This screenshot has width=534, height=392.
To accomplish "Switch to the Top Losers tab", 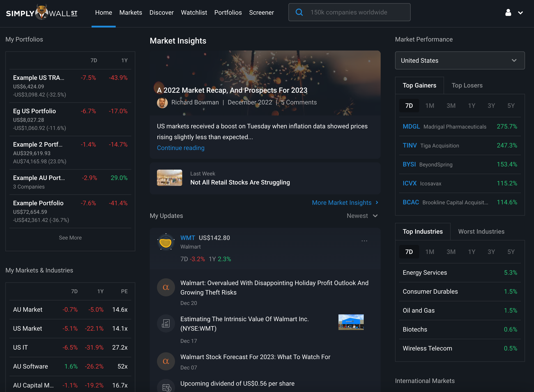I will [x=467, y=85].
